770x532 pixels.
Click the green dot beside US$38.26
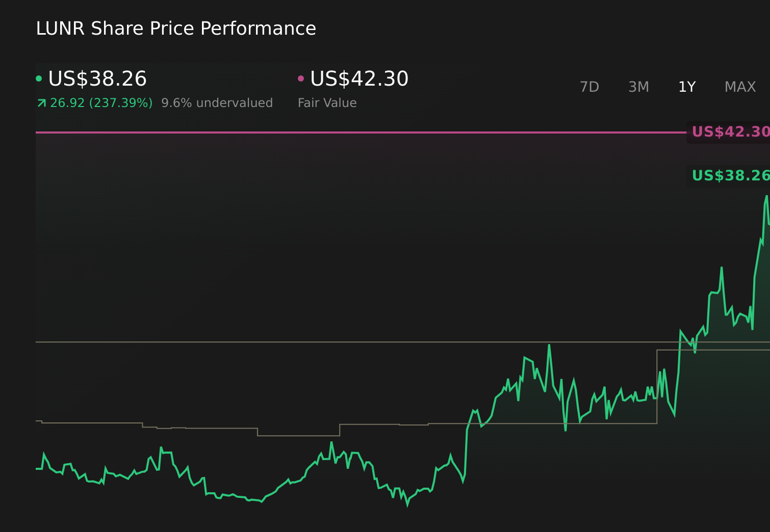39,78
